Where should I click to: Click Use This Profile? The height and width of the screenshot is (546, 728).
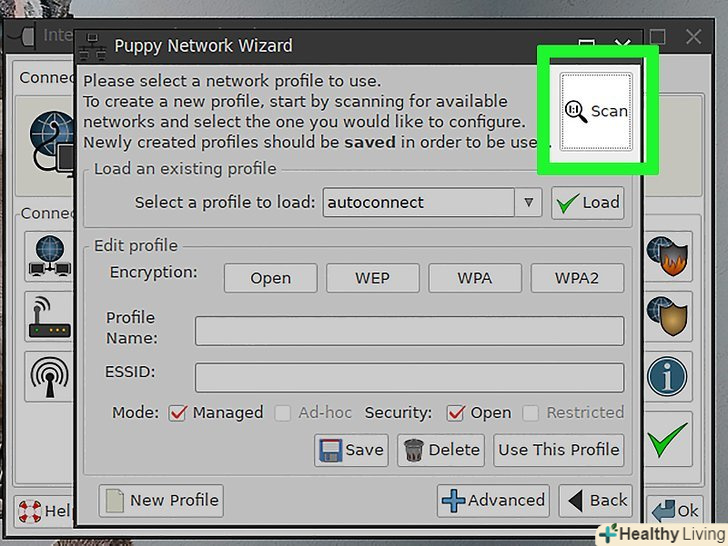coord(559,450)
